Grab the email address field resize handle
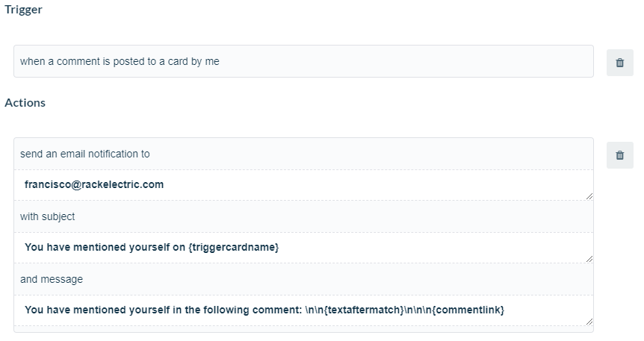This screenshot has height=341, width=644. (589, 196)
